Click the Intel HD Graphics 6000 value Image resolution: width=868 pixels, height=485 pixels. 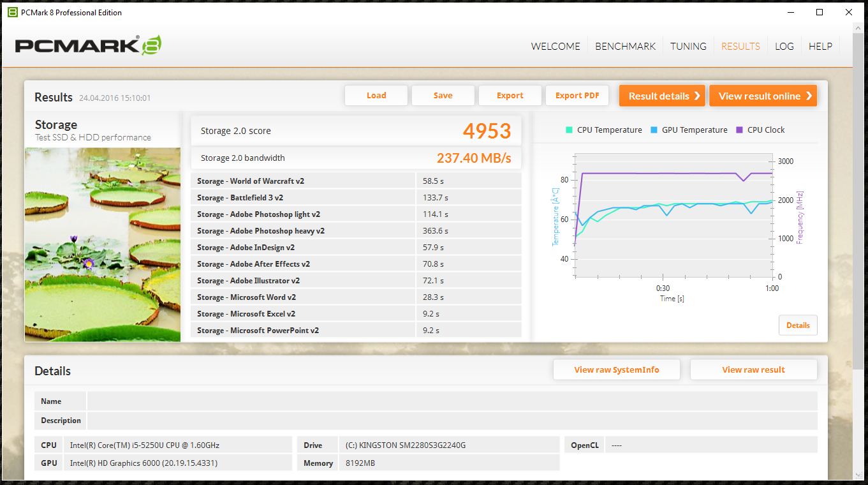[143, 463]
